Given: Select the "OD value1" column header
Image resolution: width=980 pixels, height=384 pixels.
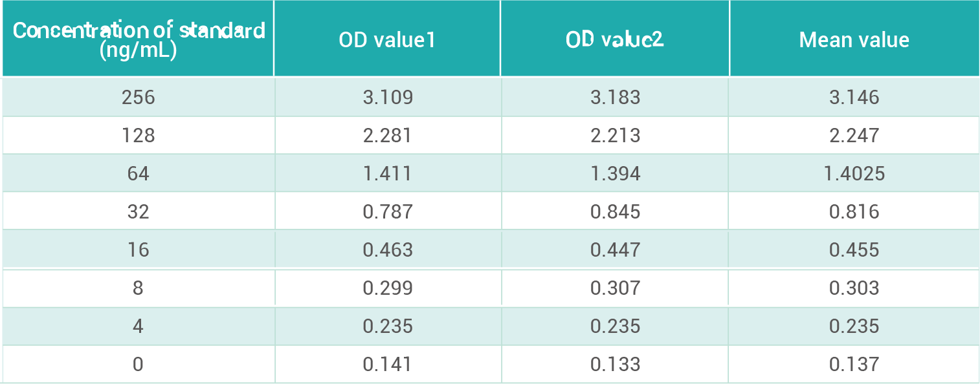Looking at the screenshot, I should click(387, 40).
